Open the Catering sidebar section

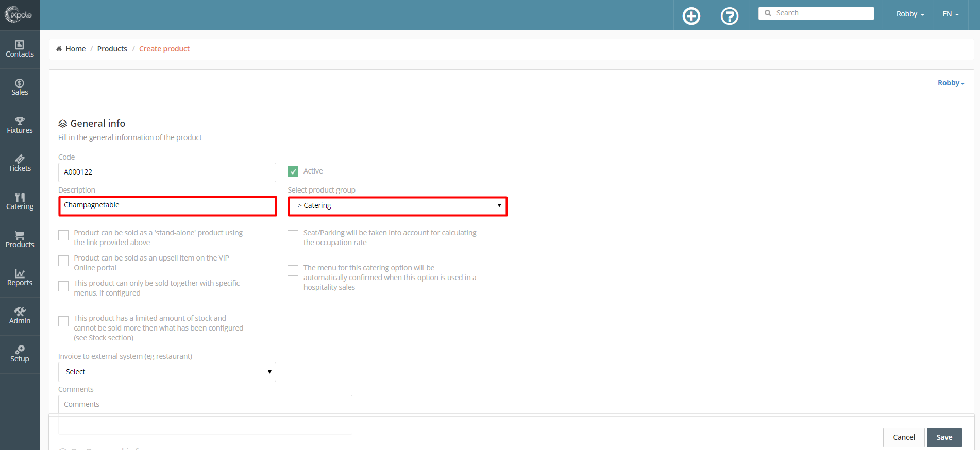coord(20,202)
